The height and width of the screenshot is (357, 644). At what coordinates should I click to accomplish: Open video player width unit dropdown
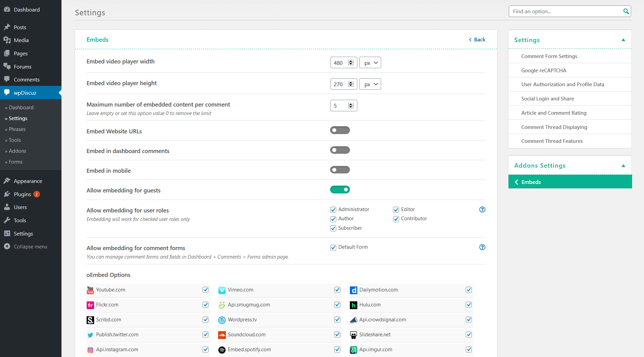370,63
